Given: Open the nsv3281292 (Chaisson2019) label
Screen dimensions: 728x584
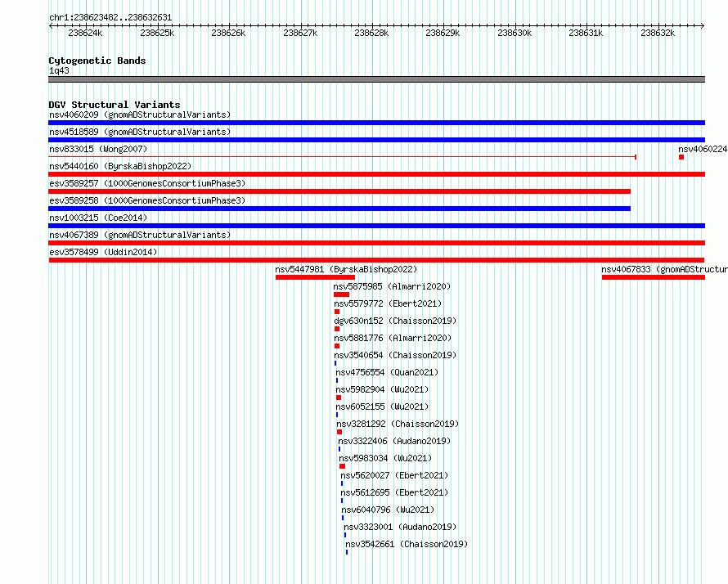Looking at the screenshot, I should click(398, 424).
